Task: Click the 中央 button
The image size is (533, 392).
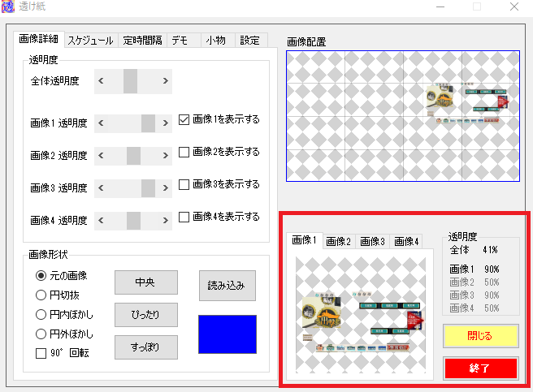Action: (146, 282)
